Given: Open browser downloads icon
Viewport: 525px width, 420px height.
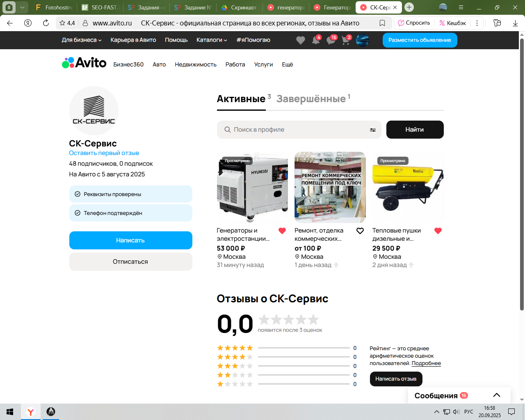Looking at the screenshot, I should point(516,23).
